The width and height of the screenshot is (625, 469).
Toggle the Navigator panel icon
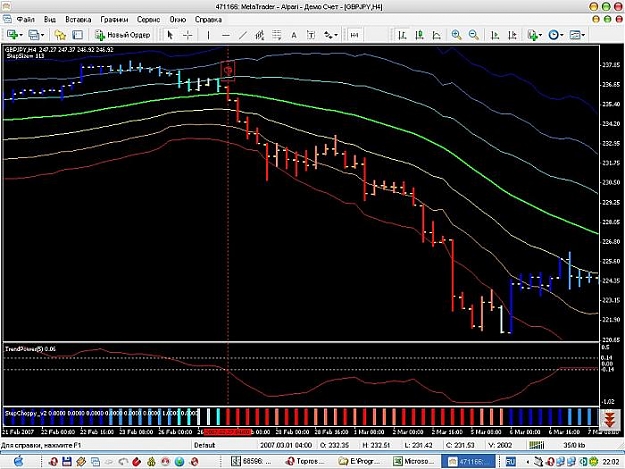pos(77,35)
